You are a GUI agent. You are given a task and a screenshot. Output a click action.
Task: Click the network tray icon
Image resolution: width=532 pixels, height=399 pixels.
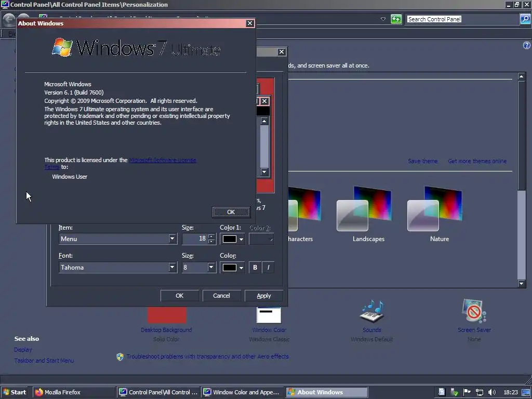tap(479, 392)
